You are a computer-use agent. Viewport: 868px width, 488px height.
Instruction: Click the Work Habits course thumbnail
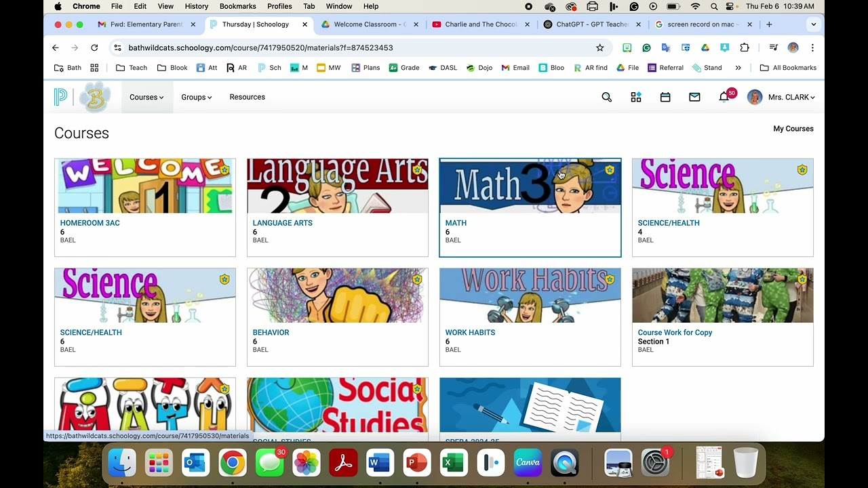coord(530,296)
